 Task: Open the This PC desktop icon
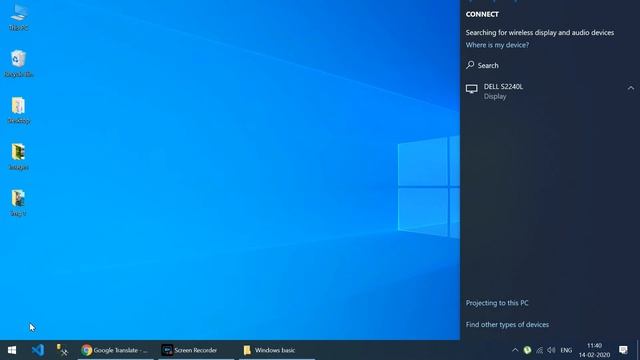coord(19,17)
